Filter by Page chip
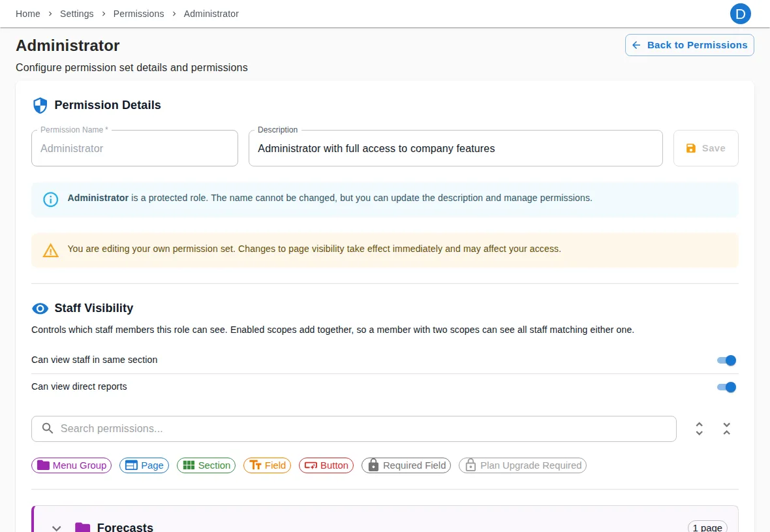This screenshot has height=532, width=770. point(144,465)
